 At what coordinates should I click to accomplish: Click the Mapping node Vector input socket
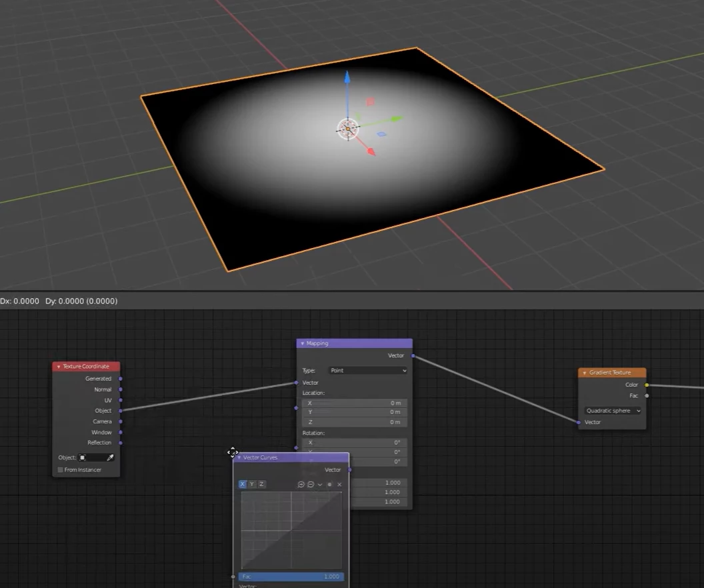296,383
